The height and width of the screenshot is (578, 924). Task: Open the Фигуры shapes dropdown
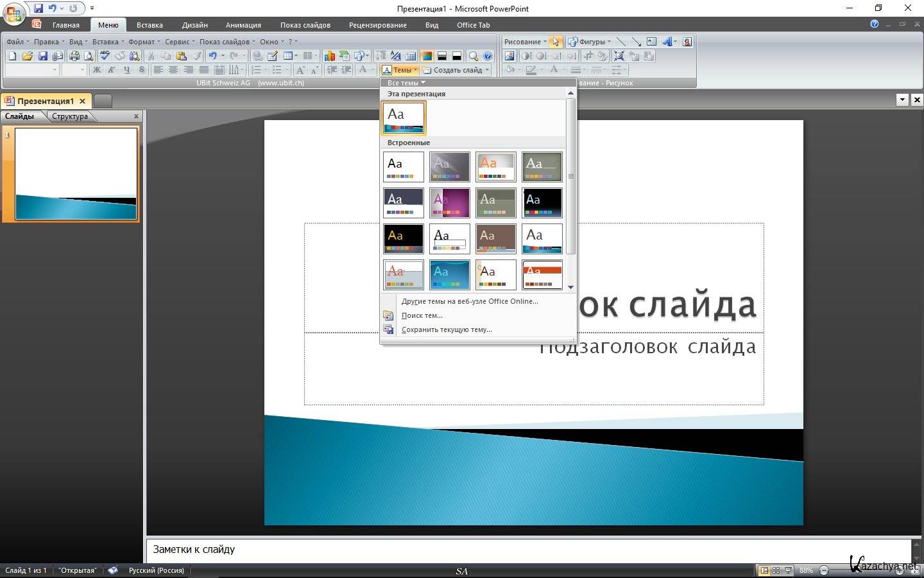pyautogui.click(x=589, y=42)
